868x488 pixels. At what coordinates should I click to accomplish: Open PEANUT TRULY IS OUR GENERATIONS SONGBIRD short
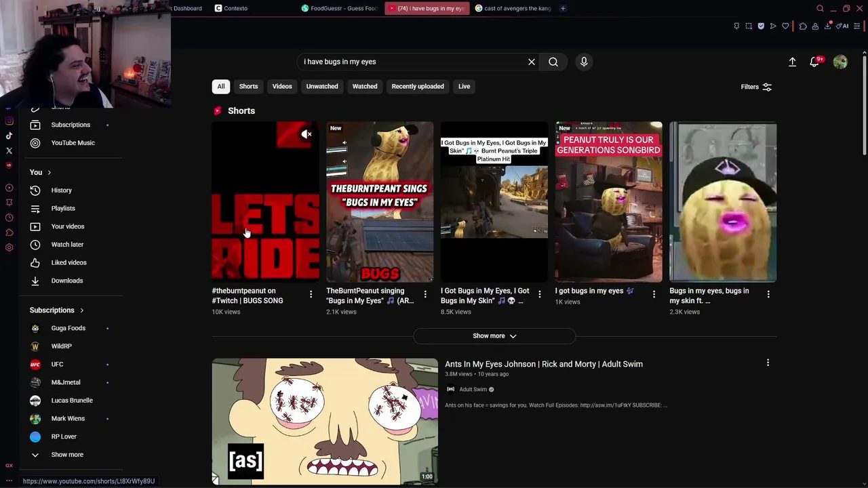click(x=609, y=202)
